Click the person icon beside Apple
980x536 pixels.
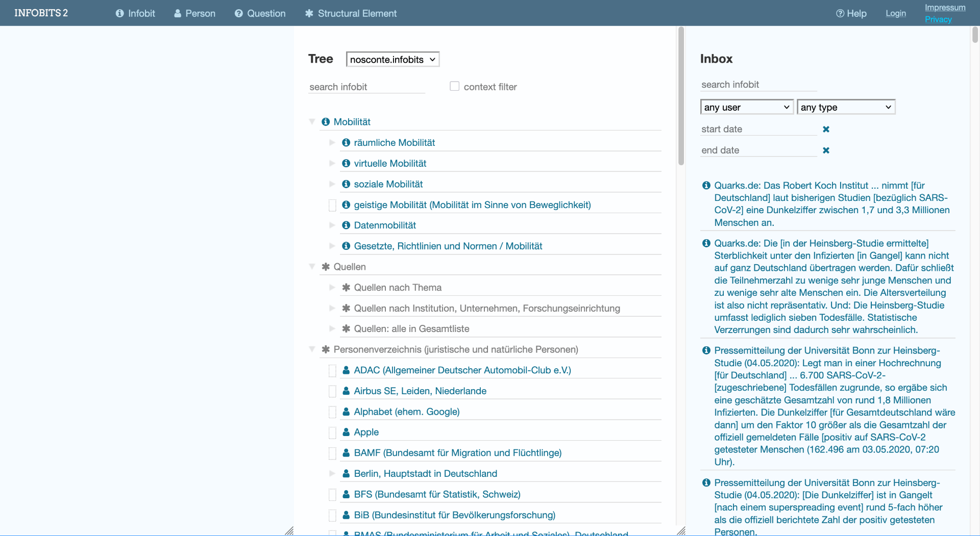[346, 432]
